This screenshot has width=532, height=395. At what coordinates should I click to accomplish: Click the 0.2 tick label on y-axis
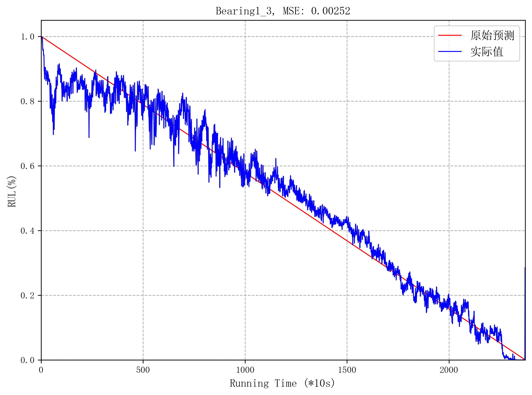click(x=27, y=295)
